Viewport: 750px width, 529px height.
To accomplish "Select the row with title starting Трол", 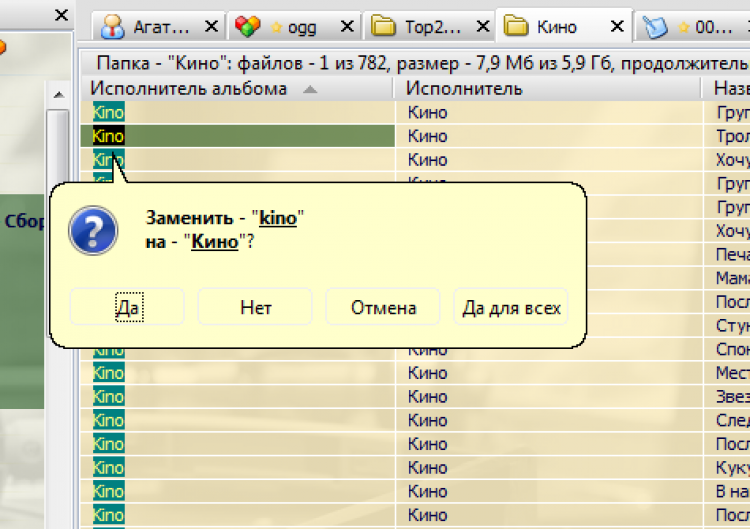I will [x=415, y=136].
